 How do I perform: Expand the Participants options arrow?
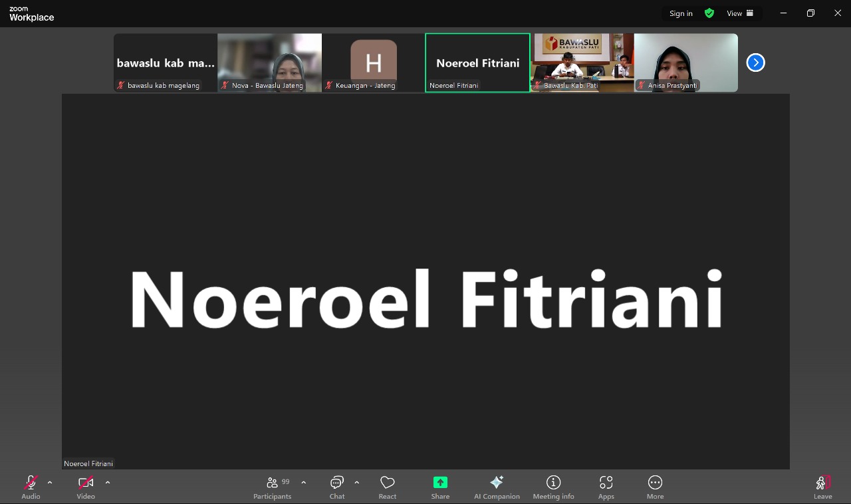304,483
